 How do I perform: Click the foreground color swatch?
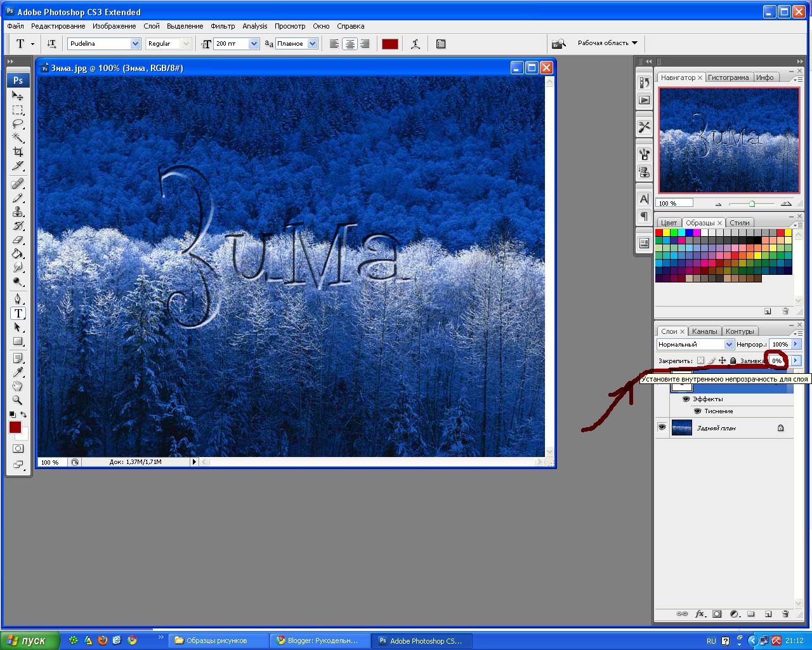point(15,427)
